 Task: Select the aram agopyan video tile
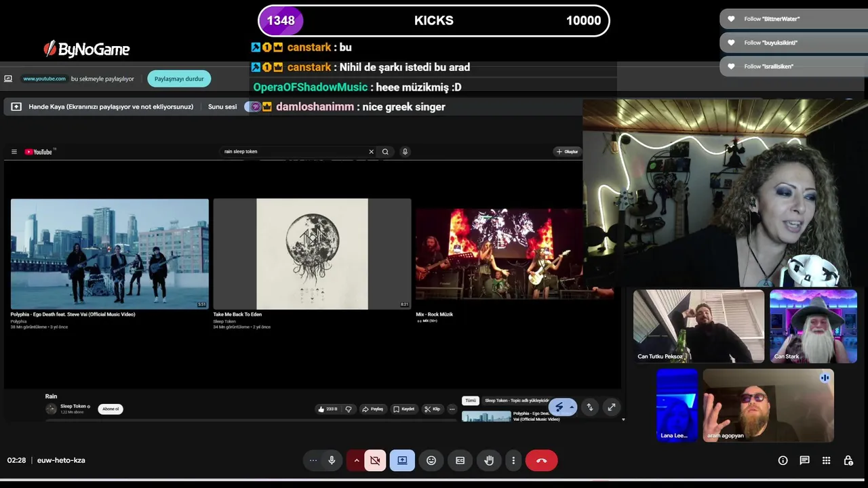point(768,405)
